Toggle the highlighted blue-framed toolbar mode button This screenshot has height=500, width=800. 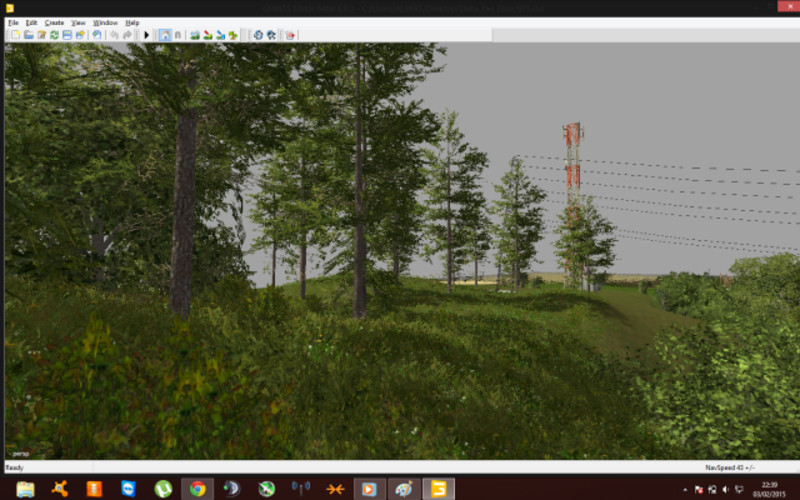(164, 35)
